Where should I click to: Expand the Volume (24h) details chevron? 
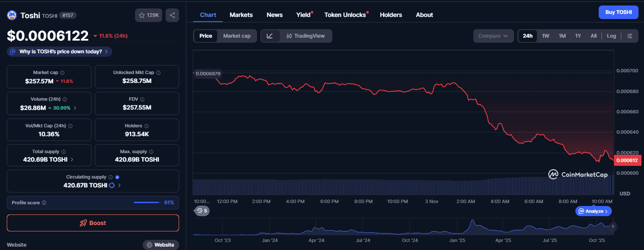(75, 108)
